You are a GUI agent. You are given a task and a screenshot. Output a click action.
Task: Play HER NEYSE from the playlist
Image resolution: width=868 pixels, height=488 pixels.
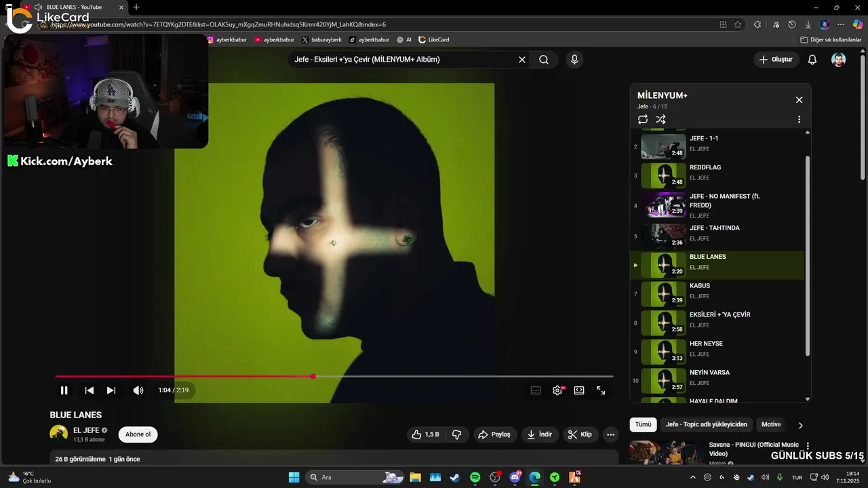(x=717, y=352)
